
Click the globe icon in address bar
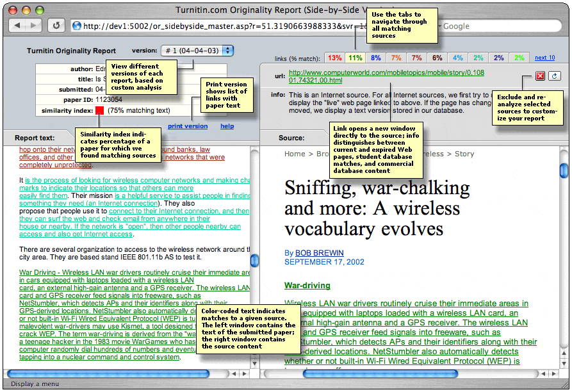pyautogui.click(x=77, y=26)
